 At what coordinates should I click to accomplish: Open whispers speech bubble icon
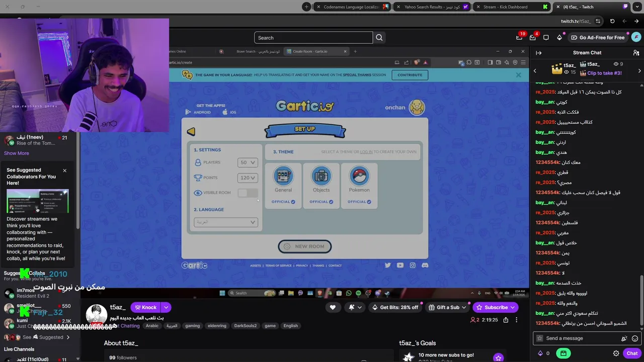[546, 38]
